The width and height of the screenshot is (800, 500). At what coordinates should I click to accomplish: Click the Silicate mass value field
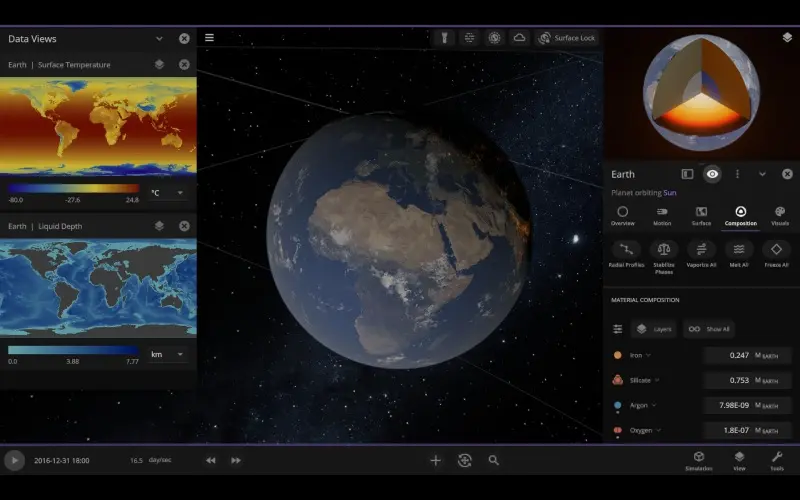click(747, 380)
